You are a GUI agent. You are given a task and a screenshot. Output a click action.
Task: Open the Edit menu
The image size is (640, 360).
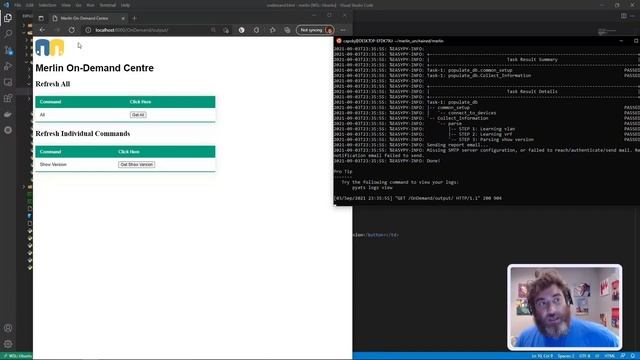29,5
